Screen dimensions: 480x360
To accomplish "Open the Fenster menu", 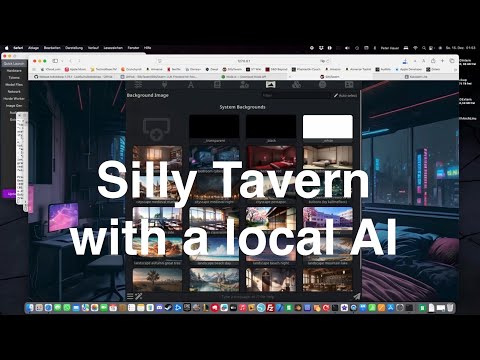I will click(x=133, y=48).
